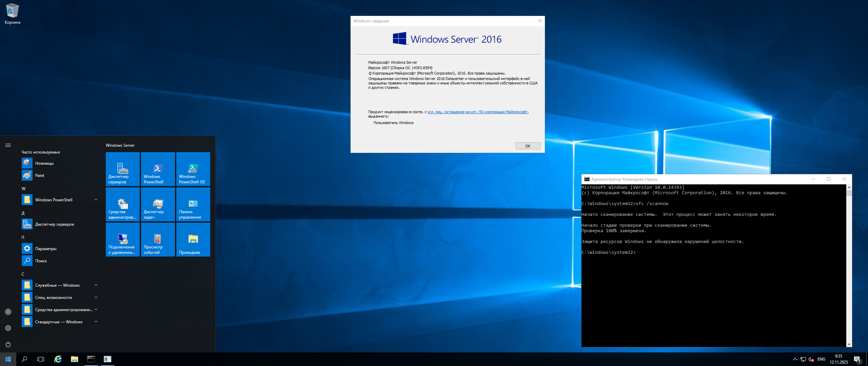Open the Microsoft license agreement link

[x=477, y=112]
